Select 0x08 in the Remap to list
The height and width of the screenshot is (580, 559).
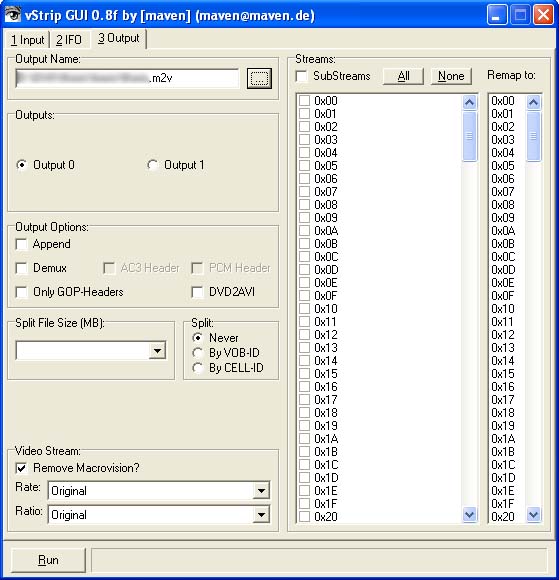[503, 205]
